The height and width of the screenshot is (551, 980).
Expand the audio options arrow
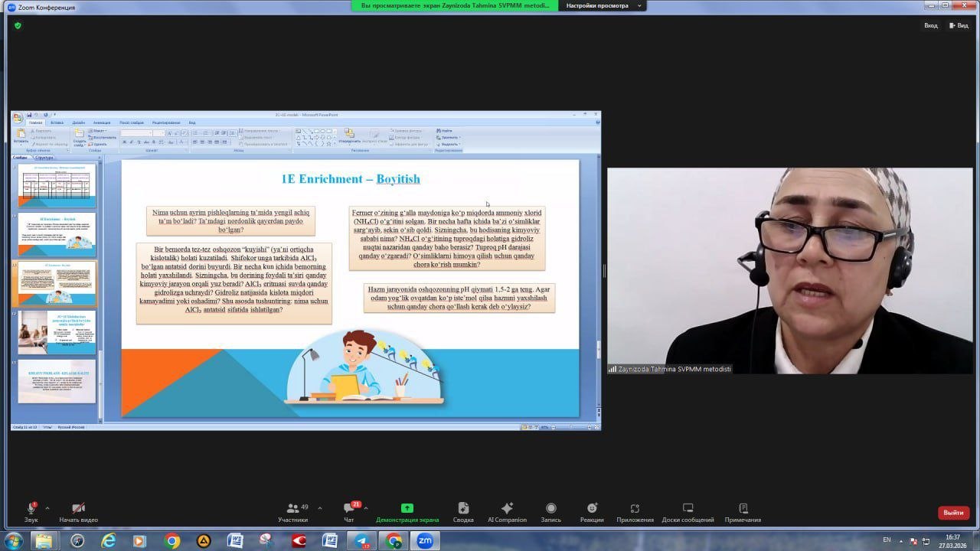coord(47,507)
